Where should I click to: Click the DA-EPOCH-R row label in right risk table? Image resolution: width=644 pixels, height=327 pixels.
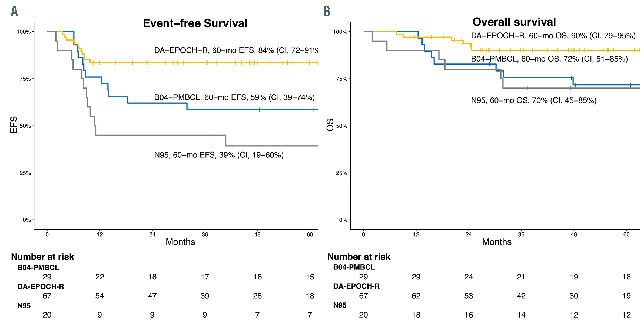(356, 286)
